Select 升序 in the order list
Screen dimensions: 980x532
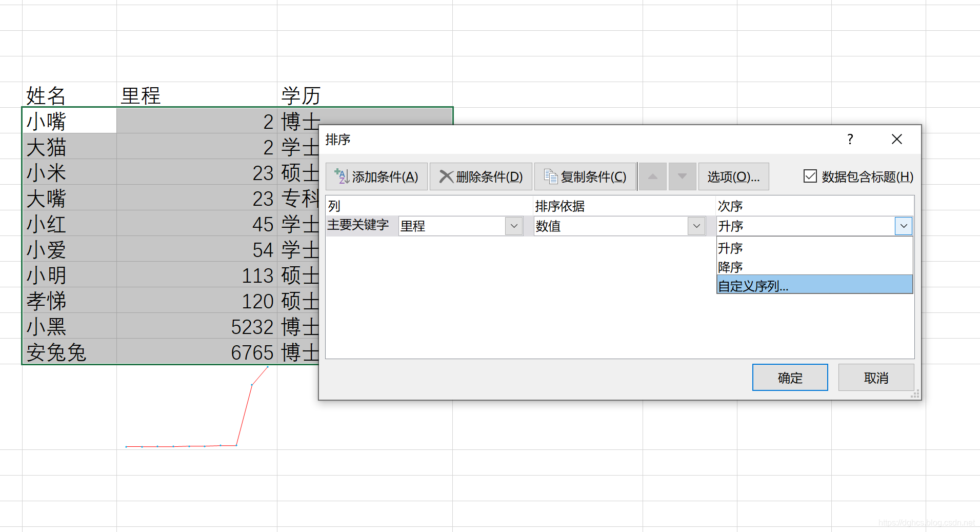click(x=814, y=248)
